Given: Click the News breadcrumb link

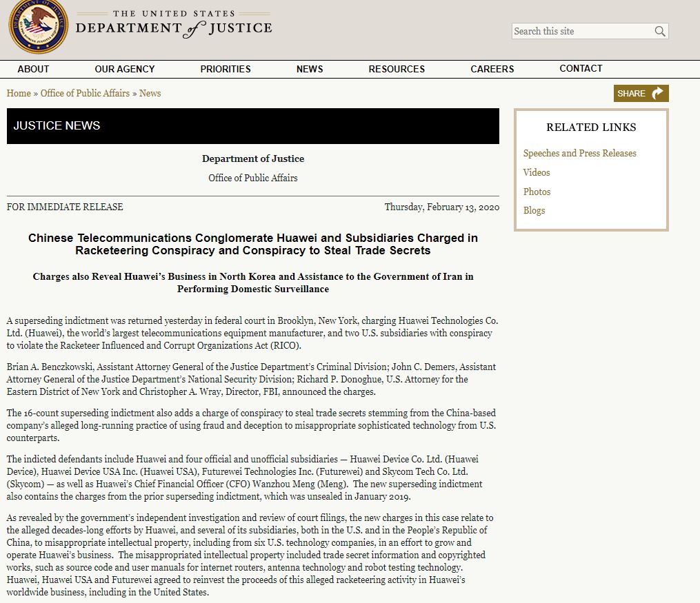Looking at the screenshot, I should click(x=150, y=93).
